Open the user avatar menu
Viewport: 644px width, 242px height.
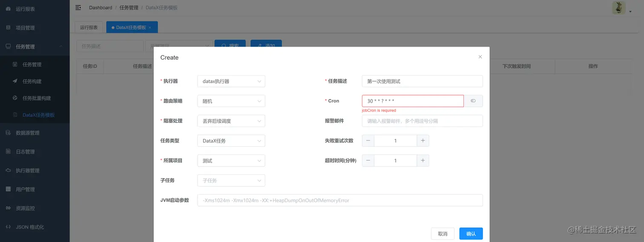pyautogui.click(x=619, y=8)
